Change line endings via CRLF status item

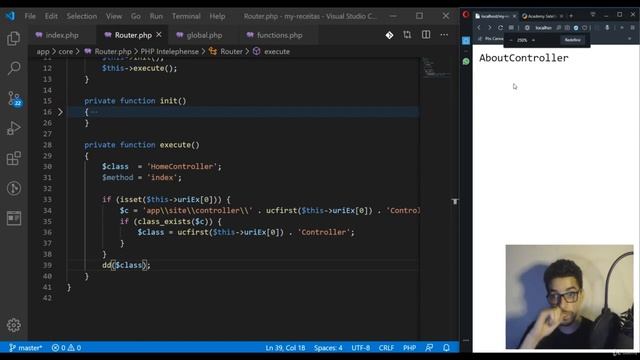pos(386,348)
